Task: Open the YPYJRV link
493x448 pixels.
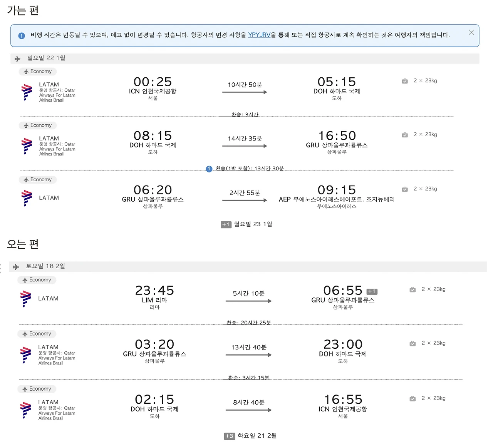Action: [x=259, y=35]
